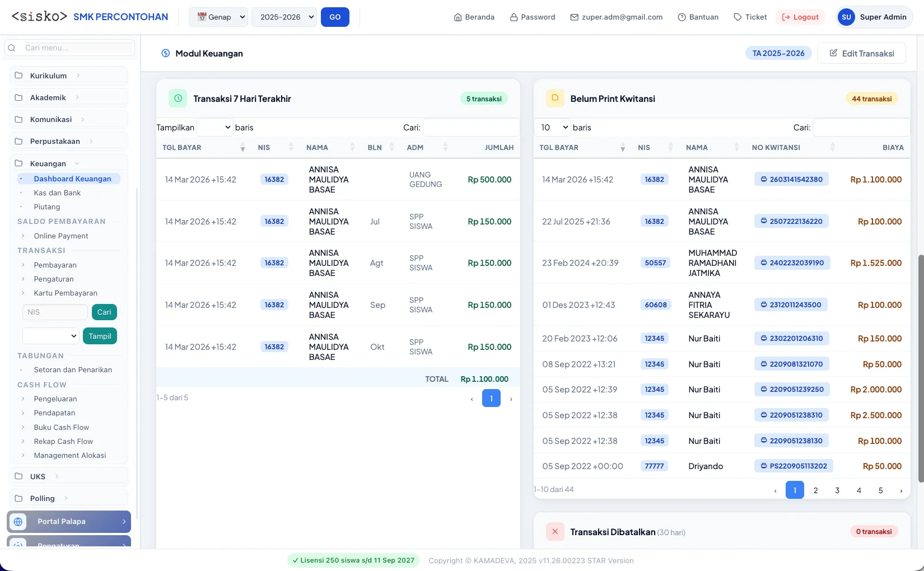Click the clock icon beside Transaksi 7 Hari Terakhir
This screenshot has width=924, height=571.
[178, 99]
